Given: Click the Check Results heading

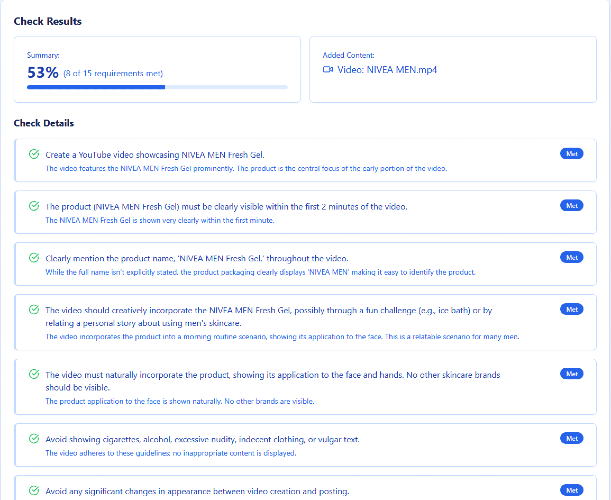Looking at the screenshot, I should pyautogui.click(x=48, y=21).
